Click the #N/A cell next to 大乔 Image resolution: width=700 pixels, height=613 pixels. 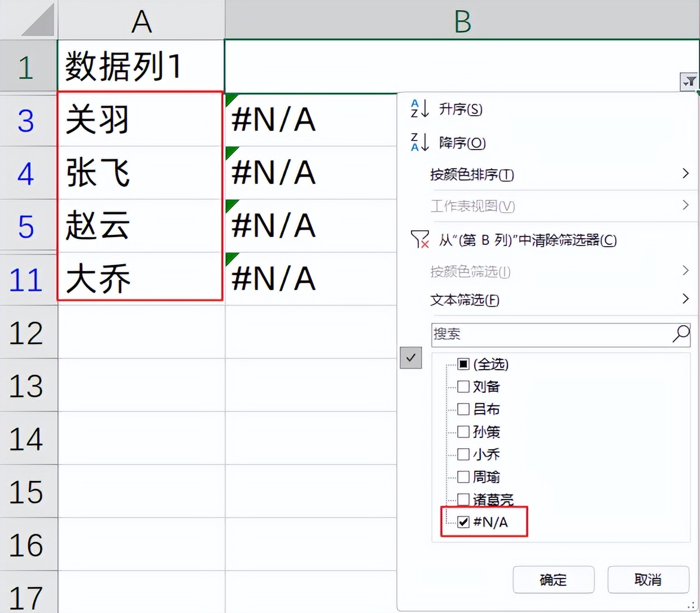[310, 279]
